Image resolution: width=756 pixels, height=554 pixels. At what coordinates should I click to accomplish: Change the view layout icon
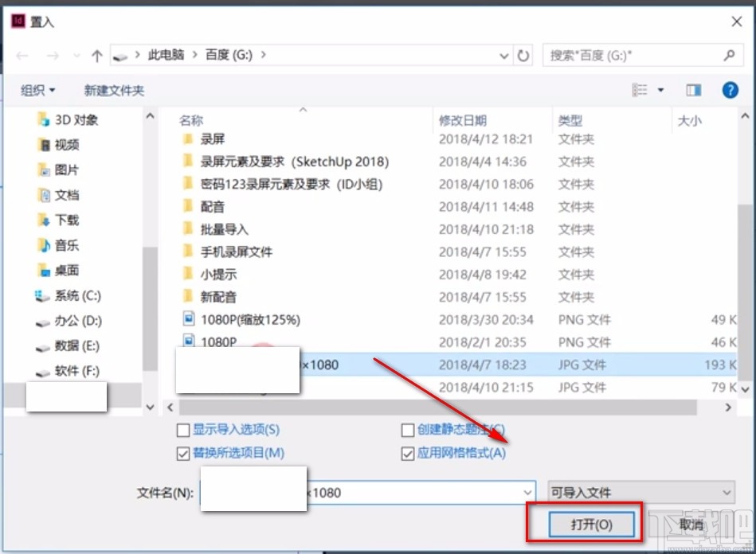click(x=640, y=90)
